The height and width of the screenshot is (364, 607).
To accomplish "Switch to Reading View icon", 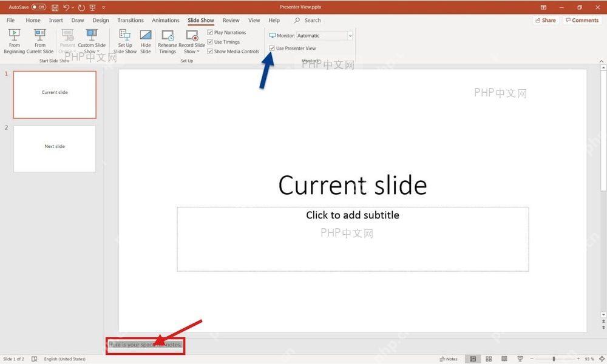I will (504, 359).
